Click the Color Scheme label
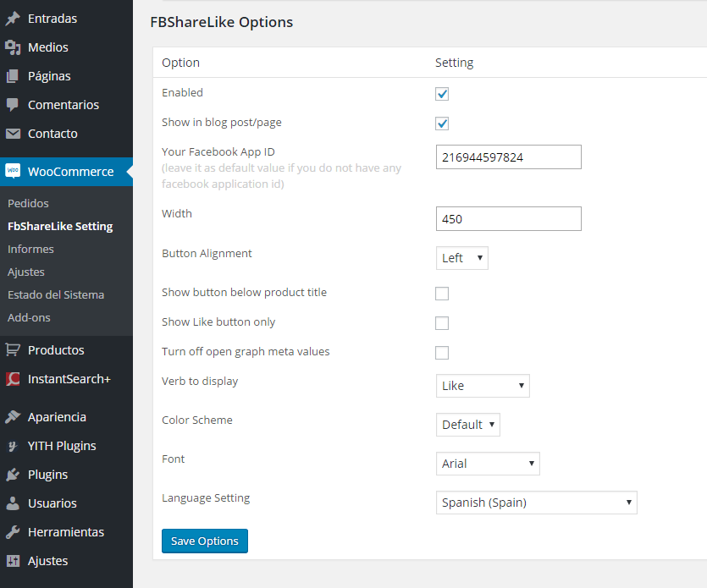This screenshot has height=588, width=707. coord(197,420)
